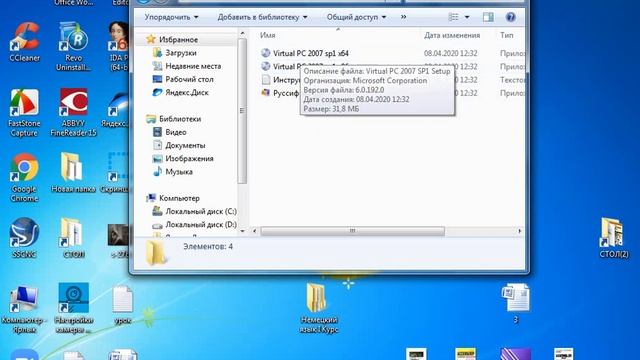Screen dimensions: 640x360
Task: Launch Revo Uninstaller from the desktop
Action: coord(73,46)
